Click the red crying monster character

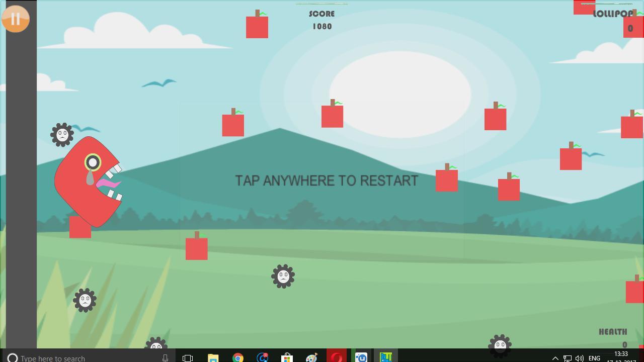tap(88, 182)
